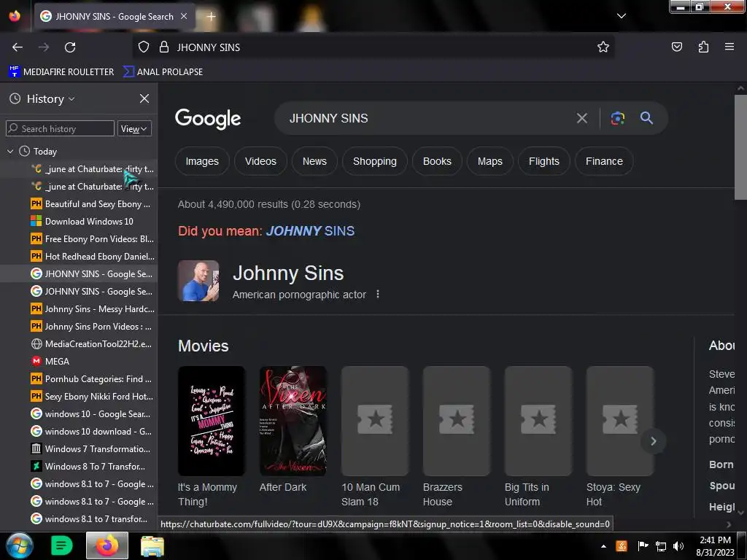Screen dimensions: 747x560
Task: Switch to Shopping results
Action: pos(374,161)
